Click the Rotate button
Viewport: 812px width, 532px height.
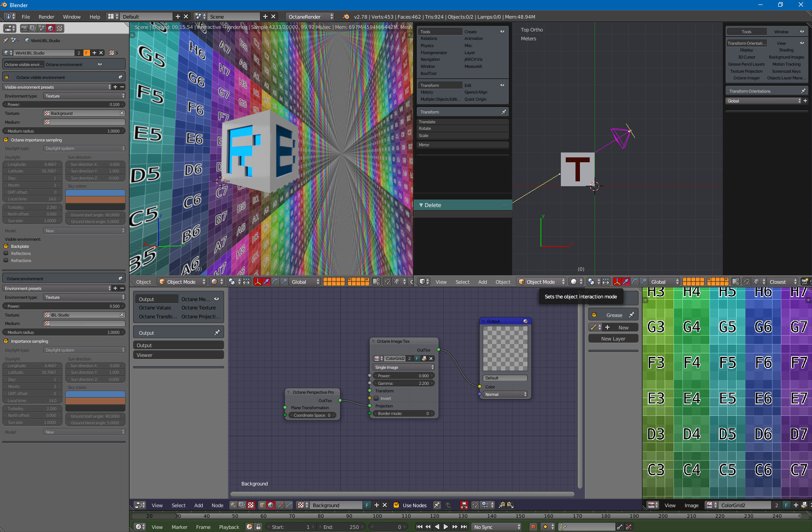point(462,129)
